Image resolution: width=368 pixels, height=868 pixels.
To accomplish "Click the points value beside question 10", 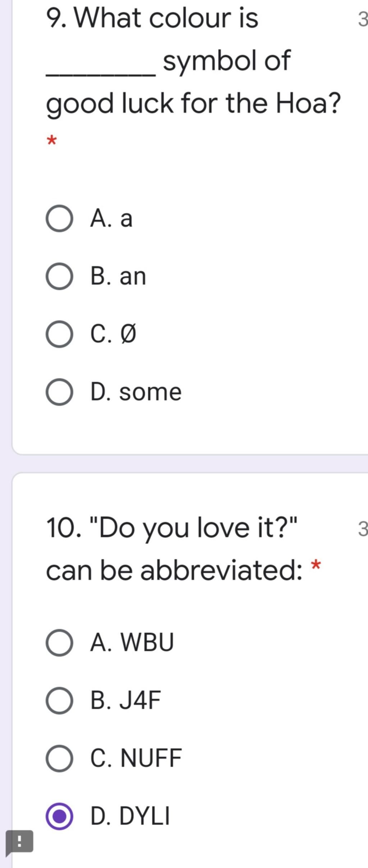I will [363, 530].
